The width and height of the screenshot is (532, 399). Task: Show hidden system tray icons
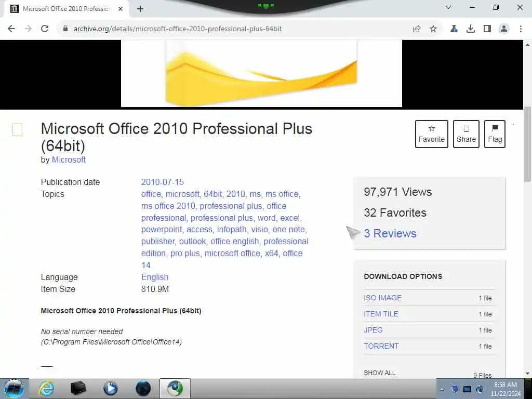(x=442, y=389)
